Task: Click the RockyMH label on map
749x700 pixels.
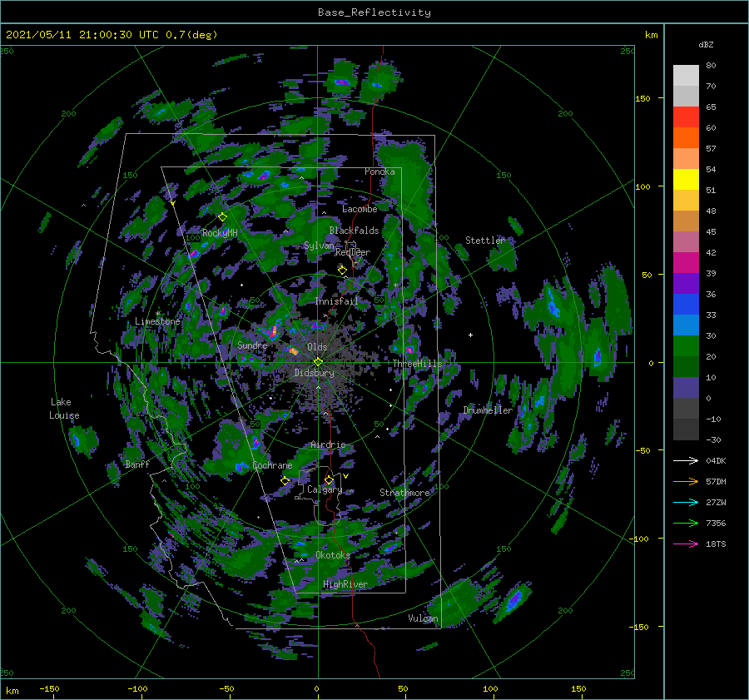Action: coord(220,233)
